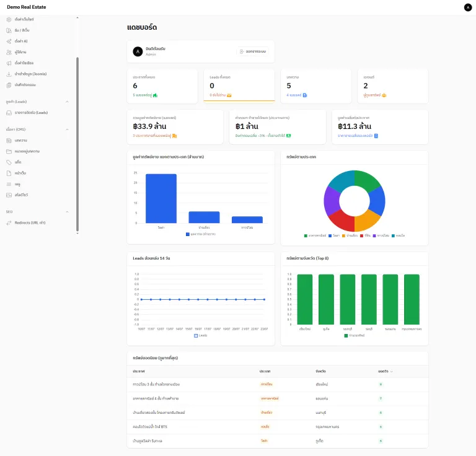Toggle green legend under the province chart
This screenshot has width=476, height=456.
click(x=355, y=336)
